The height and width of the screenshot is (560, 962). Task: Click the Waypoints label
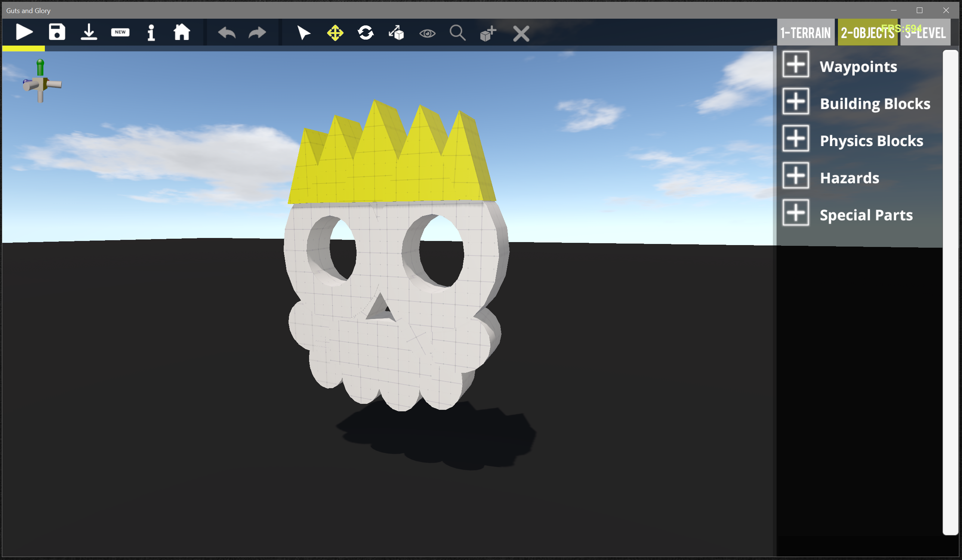click(x=858, y=67)
